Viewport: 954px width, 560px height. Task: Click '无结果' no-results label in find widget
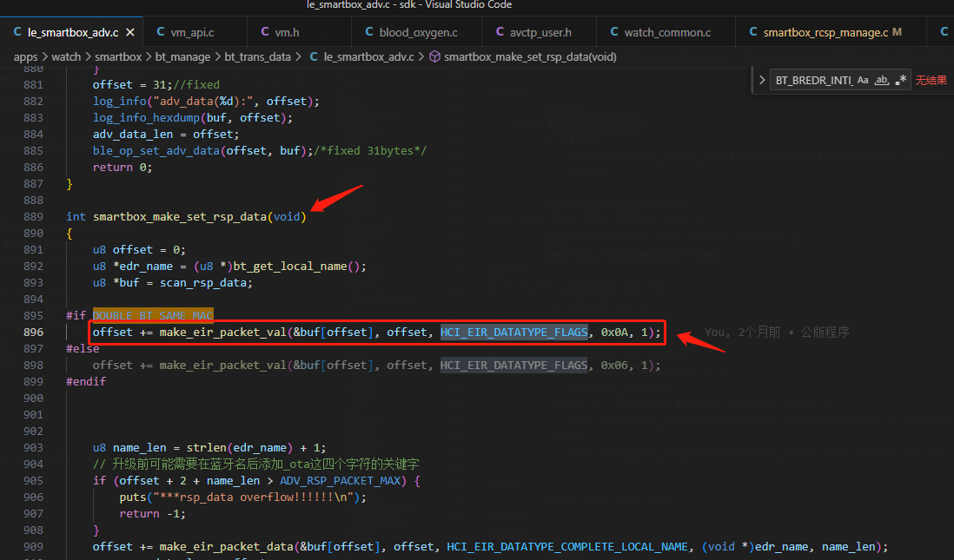931,80
